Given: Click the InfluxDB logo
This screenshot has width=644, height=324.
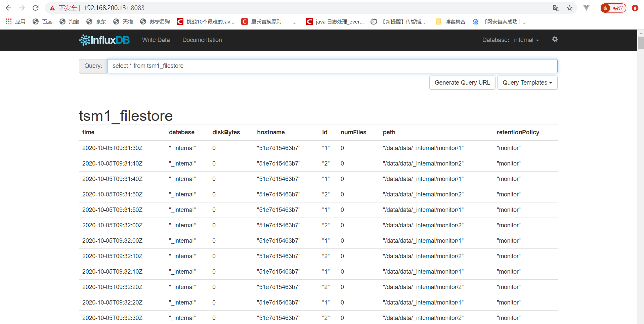Looking at the screenshot, I should [x=104, y=40].
